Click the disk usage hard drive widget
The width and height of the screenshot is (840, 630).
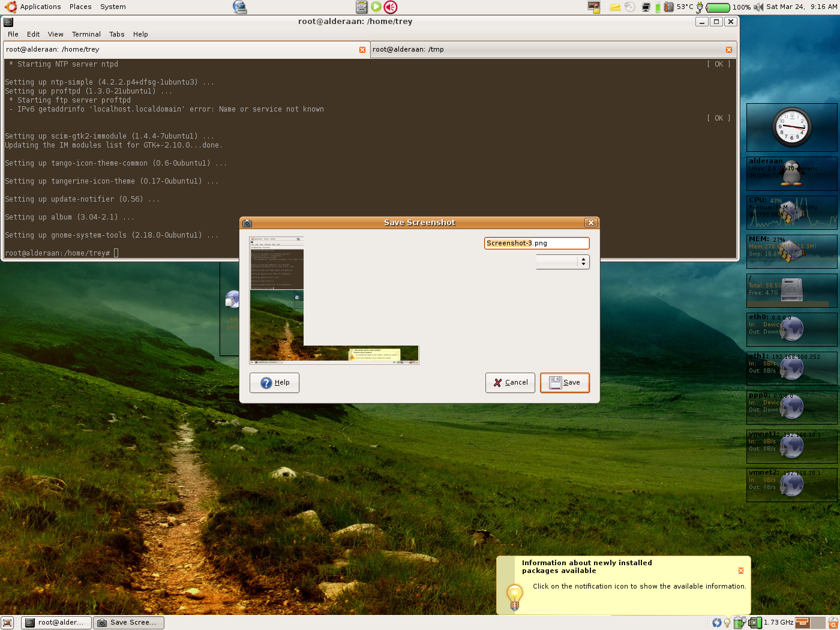pyautogui.click(x=791, y=290)
